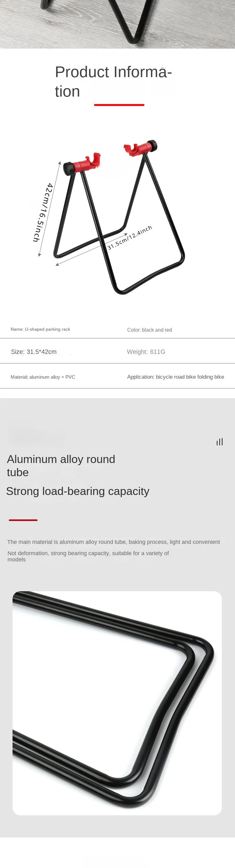Click Aluminum alloy round tube heading
The image size is (235, 868).
point(61,466)
